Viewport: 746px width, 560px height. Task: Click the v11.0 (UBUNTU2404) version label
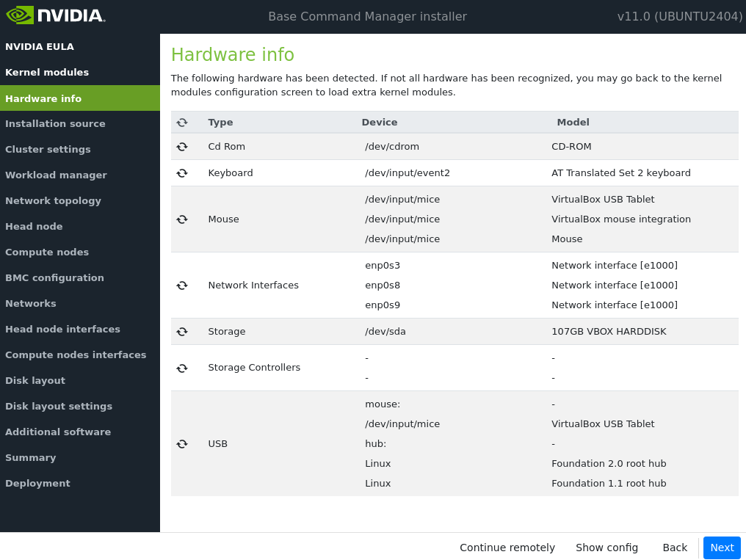680,17
